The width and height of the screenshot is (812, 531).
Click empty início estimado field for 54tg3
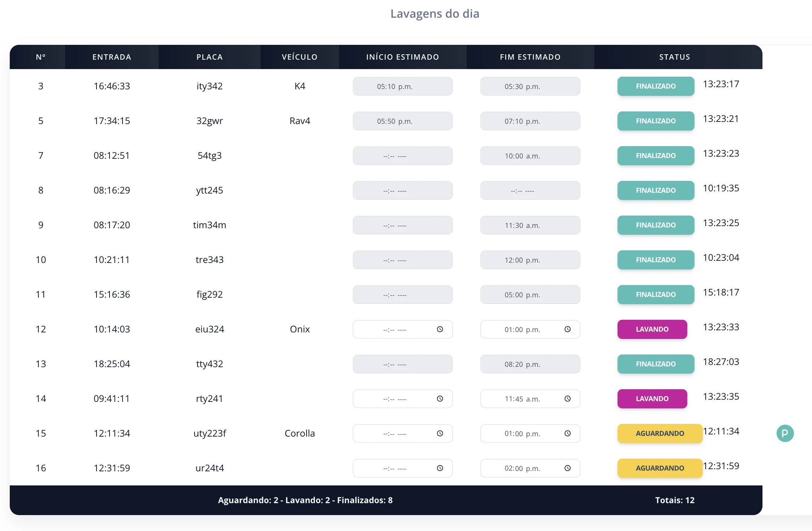(402, 156)
